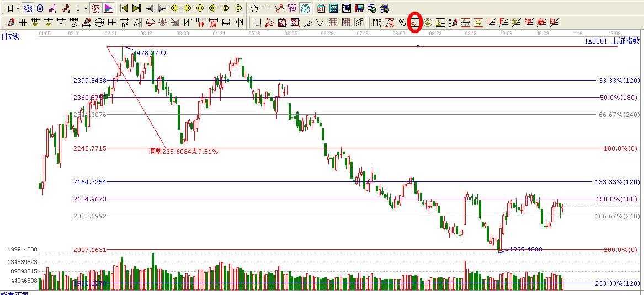
Task: Select the crosshair cursor tool
Action: point(267,8)
